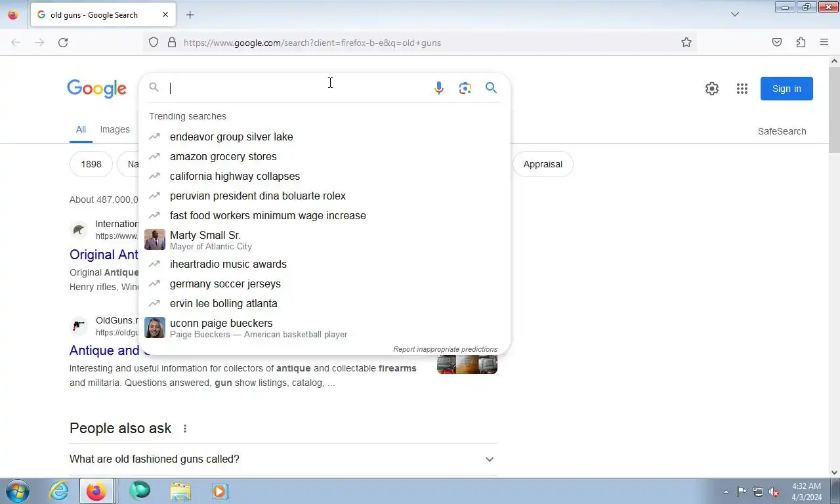The image size is (840, 504).
Task: Open the Windows Start menu
Action: [17, 491]
